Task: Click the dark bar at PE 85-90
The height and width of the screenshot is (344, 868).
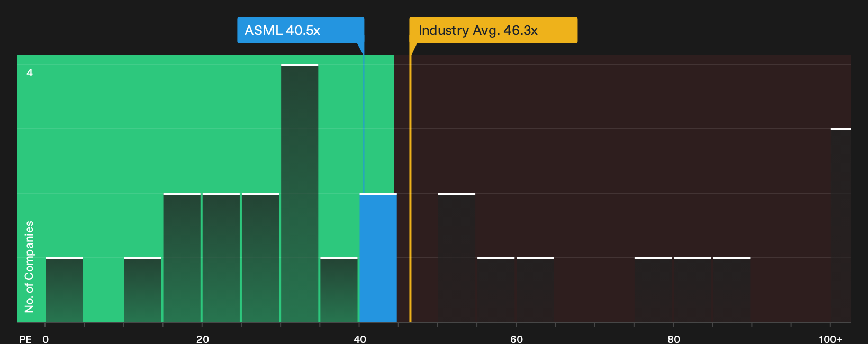Action: pyautogui.click(x=731, y=289)
